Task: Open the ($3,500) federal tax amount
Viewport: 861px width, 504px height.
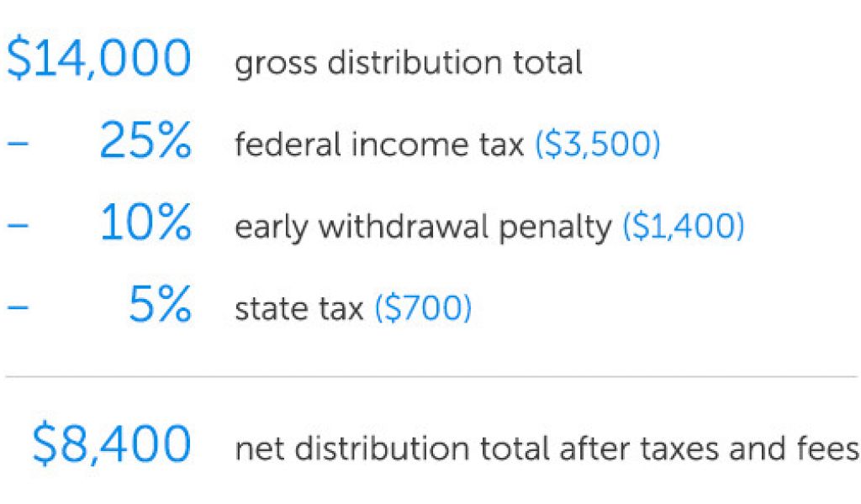Action: point(598,145)
